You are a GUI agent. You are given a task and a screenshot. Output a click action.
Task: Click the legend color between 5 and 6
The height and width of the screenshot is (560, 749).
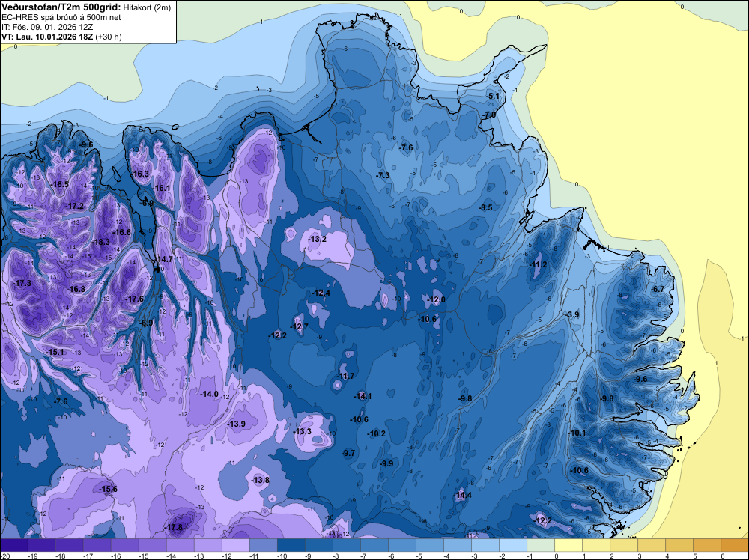707,545
